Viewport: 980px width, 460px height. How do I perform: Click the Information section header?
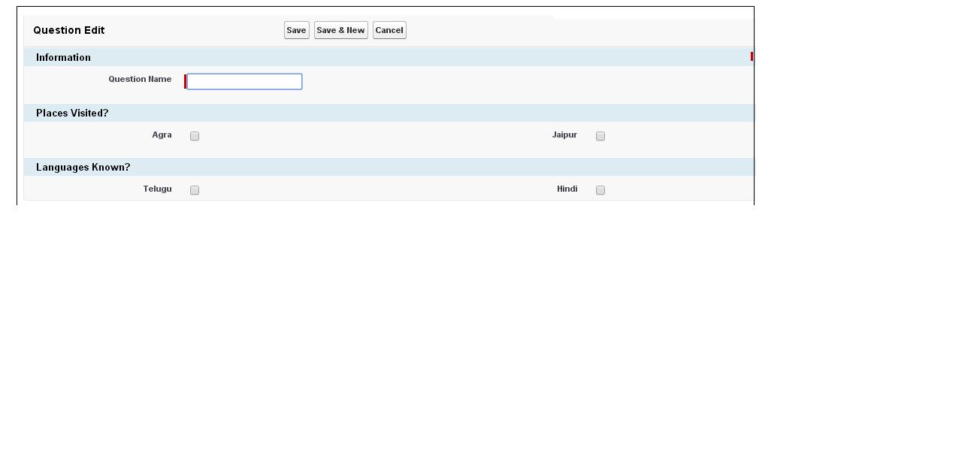click(x=63, y=57)
